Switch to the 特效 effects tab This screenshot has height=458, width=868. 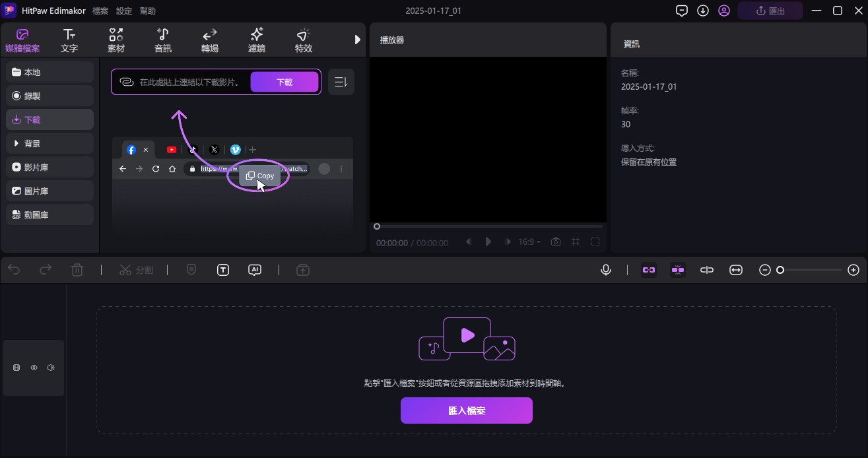[x=304, y=40]
